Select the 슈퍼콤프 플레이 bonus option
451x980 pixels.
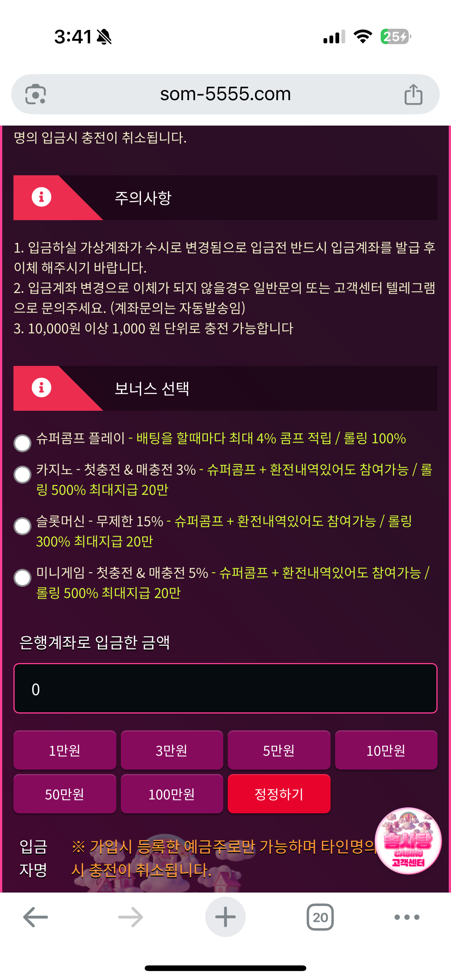tap(22, 443)
